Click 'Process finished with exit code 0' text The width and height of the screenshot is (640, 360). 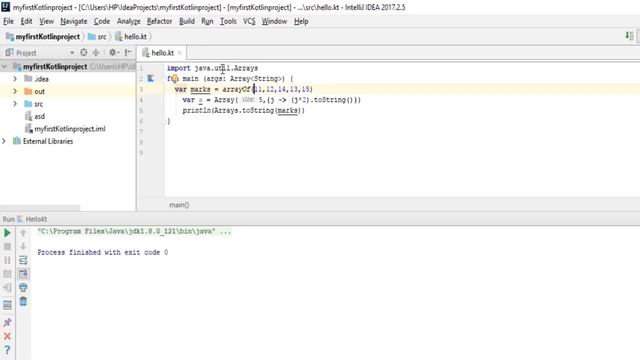coord(102,252)
